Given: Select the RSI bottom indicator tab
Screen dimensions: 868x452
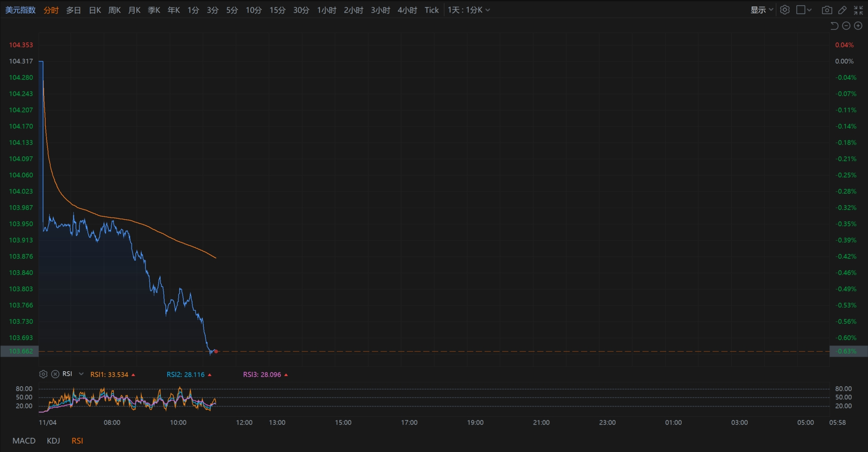Looking at the screenshot, I should pyautogui.click(x=77, y=441).
